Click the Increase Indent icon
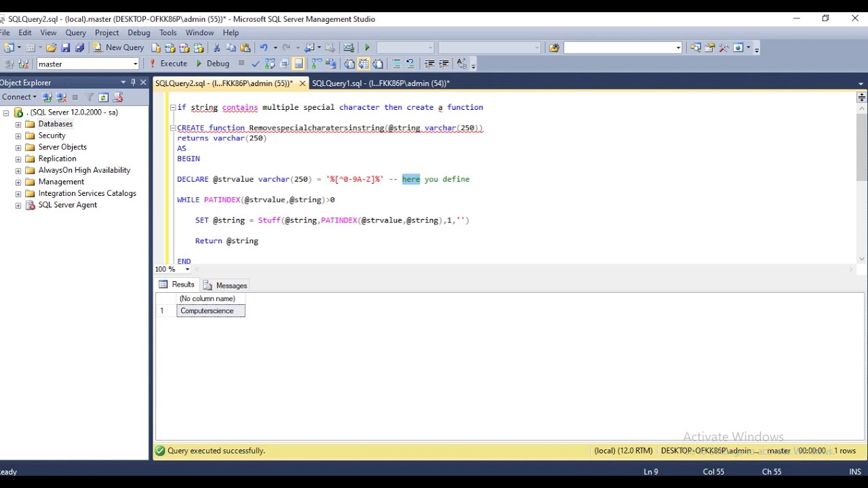This screenshot has height=488, width=868. pyautogui.click(x=443, y=64)
